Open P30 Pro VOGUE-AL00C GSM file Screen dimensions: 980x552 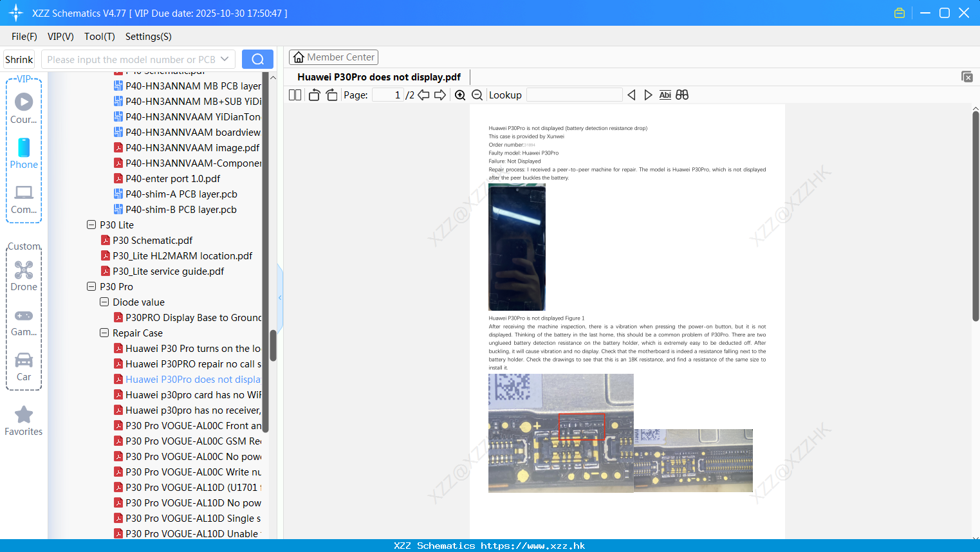point(187,441)
